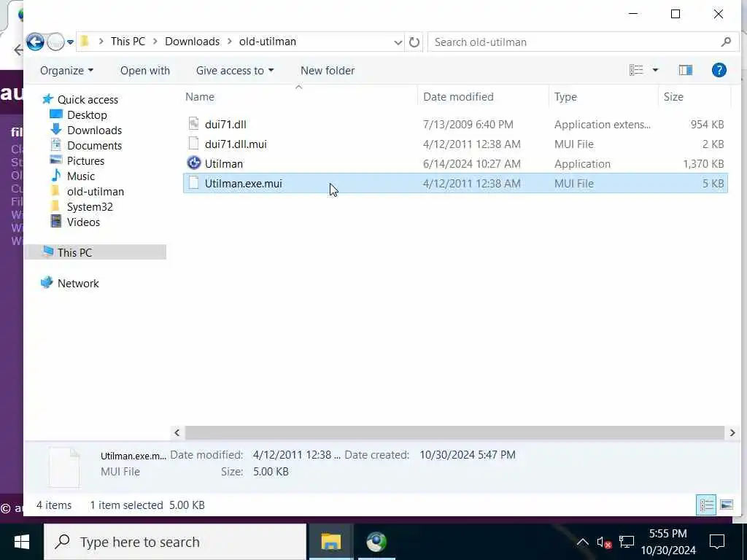This screenshot has height=560, width=747.
Task: Select 'Downloads' breadcrumb in address bar
Action: coord(192,42)
